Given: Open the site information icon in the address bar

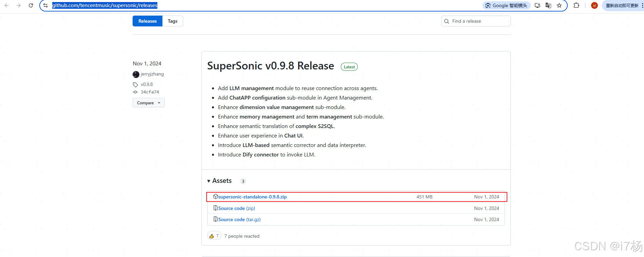Looking at the screenshot, I should pos(45,5).
